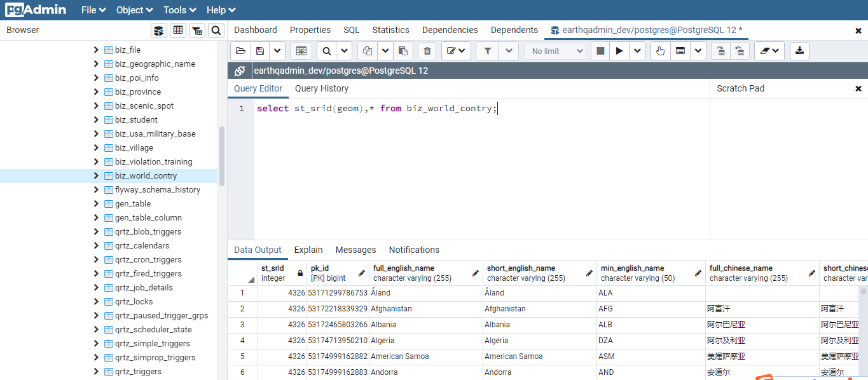The image size is (868, 380).
Task: Run the query with Execute play icon
Action: click(x=619, y=51)
